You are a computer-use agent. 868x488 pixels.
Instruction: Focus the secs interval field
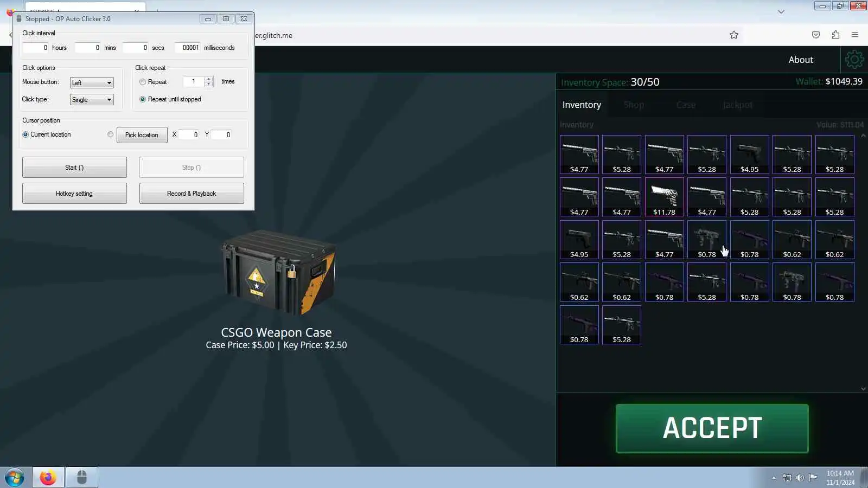click(x=136, y=48)
